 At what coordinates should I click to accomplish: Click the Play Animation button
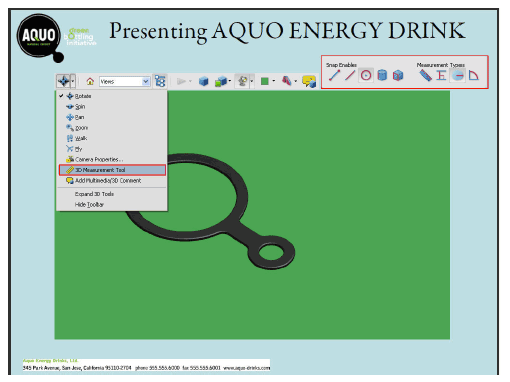click(181, 81)
